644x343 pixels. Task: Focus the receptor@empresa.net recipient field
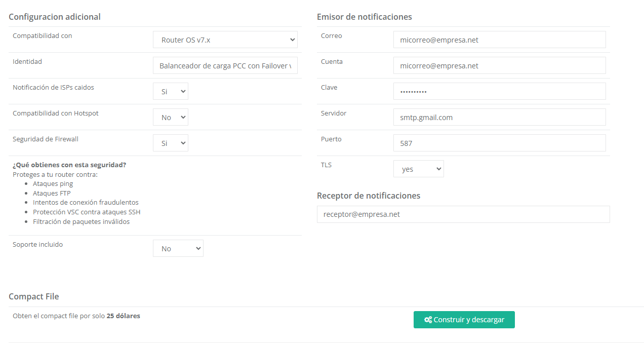click(x=463, y=214)
